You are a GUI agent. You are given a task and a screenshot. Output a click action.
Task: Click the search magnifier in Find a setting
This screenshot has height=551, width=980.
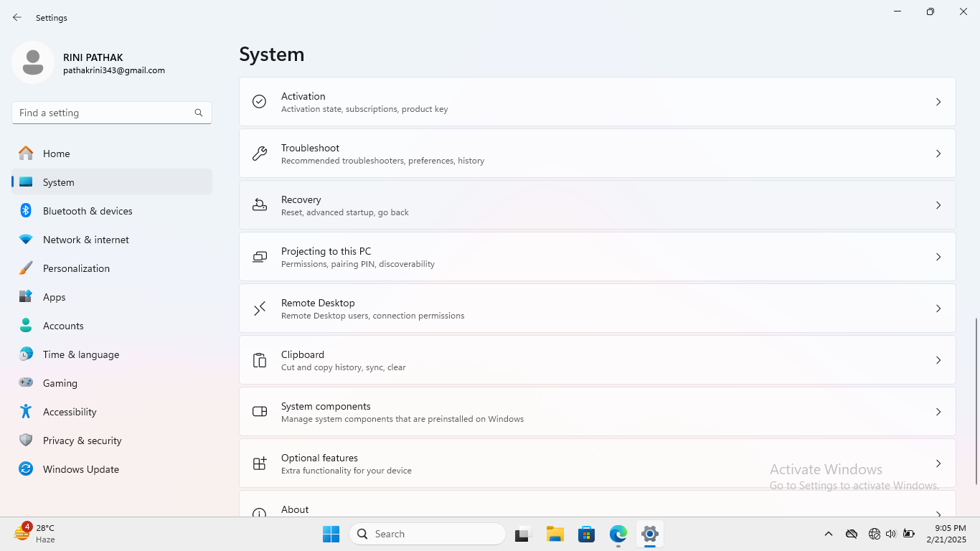[x=199, y=113]
